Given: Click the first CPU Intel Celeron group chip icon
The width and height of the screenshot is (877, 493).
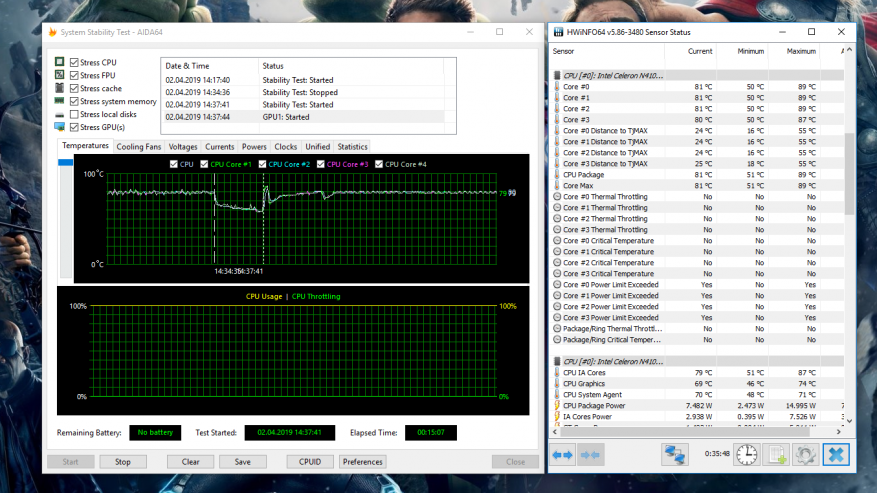Looking at the screenshot, I should (x=557, y=76).
